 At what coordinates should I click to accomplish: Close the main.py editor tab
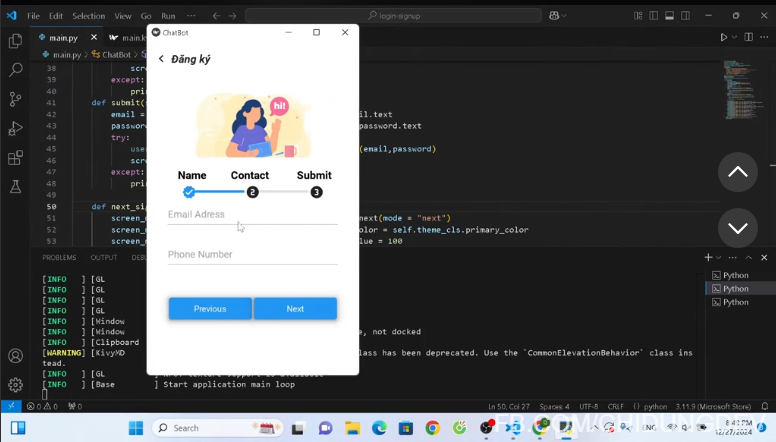pyautogui.click(x=94, y=37)
